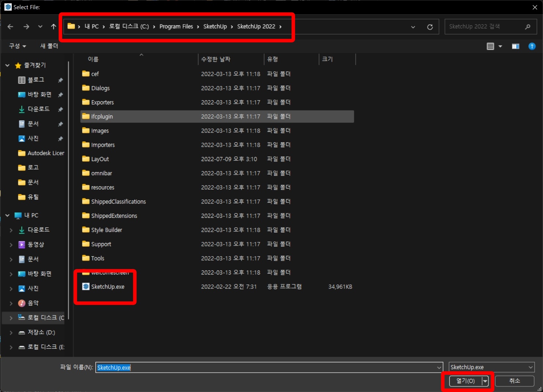Screen dimensions: 543x392
Task: Change the view layout icon
Action: (x=490, y=46)
